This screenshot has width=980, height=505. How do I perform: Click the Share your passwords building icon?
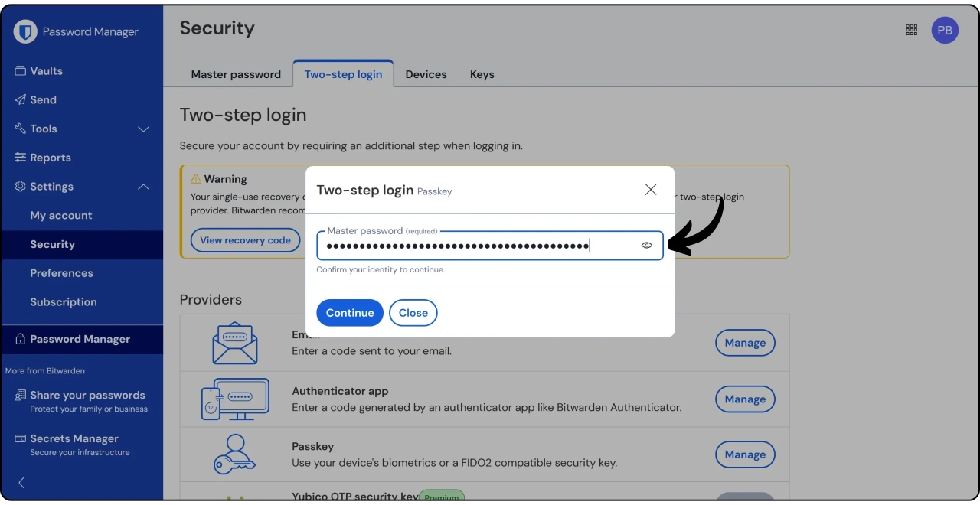click(20, 395)
